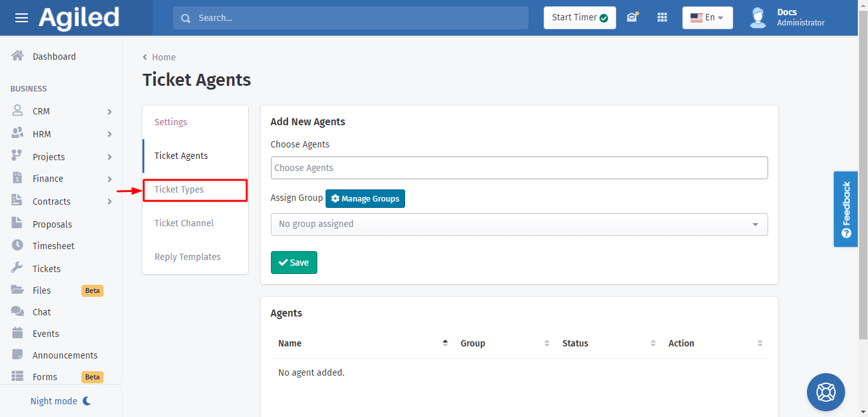Screen dimensions: 868x417
Task: Open the apps grid icon
Action: click(662, 18)
